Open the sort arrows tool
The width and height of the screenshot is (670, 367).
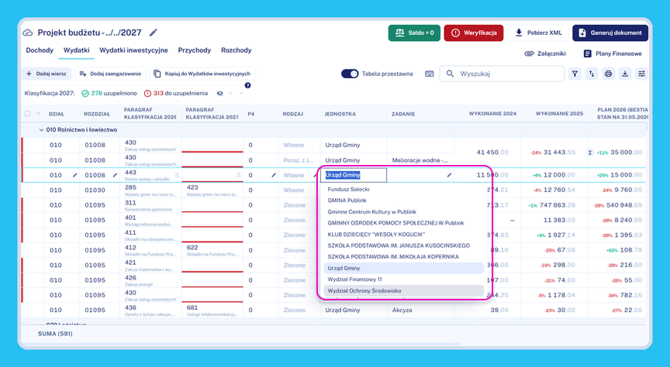click(x=591, y=74)
